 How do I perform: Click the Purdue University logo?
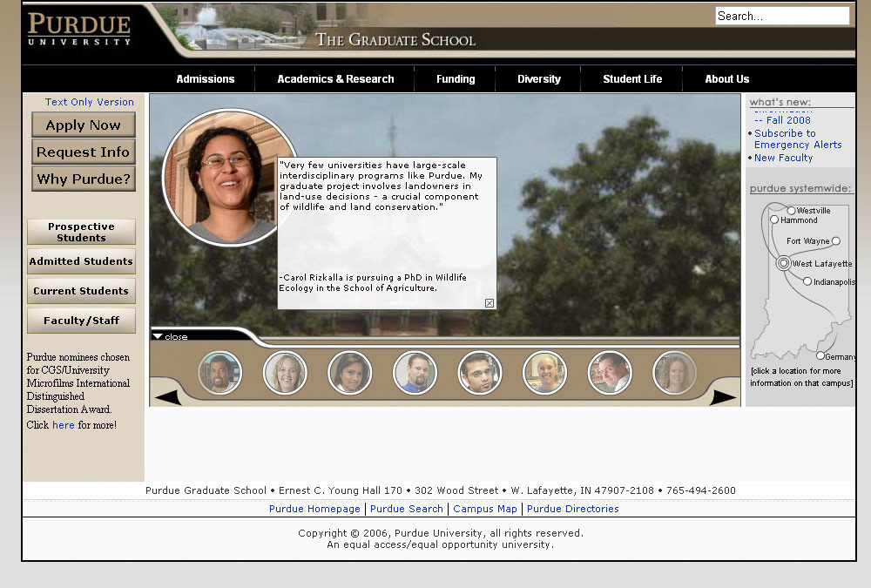pyautogui.click(x=79, y=29)
